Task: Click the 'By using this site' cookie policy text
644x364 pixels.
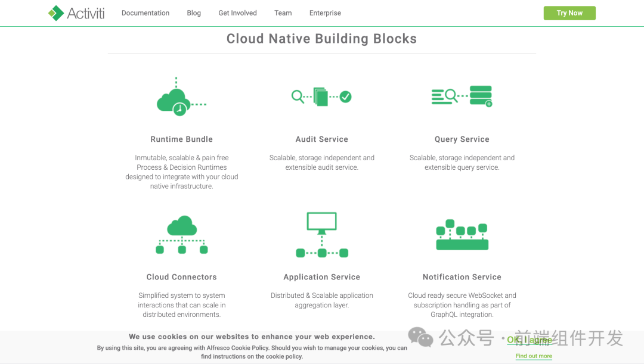Action: click(x=252, y=352)
